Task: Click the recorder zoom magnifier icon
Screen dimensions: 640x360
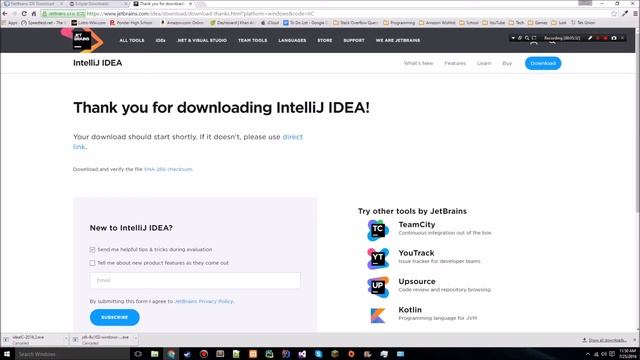Action: coord(527,38)
